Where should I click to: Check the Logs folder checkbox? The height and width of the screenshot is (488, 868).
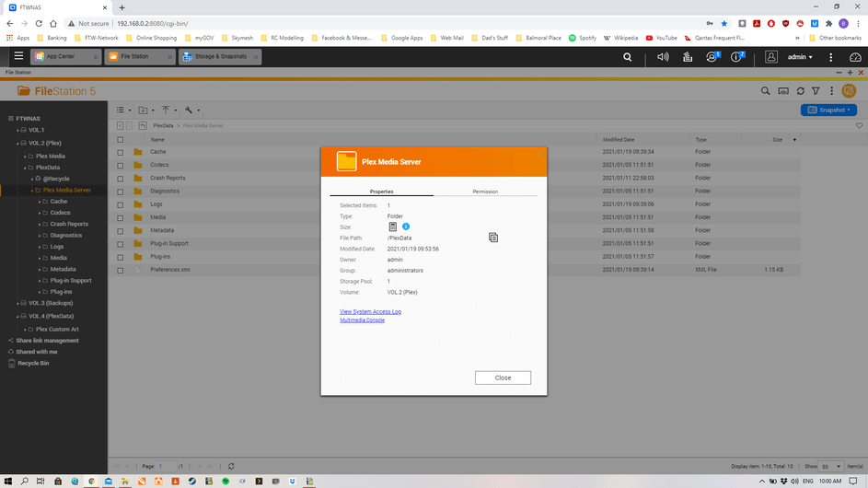[x=121, y=205]
